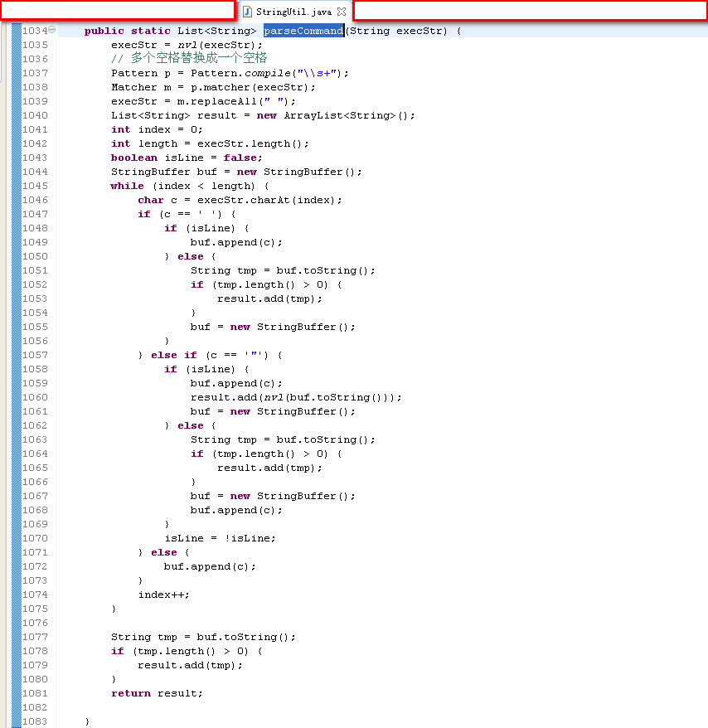
Task: Collapse the parseCommand method at line 1034
Action: point(52,30)
